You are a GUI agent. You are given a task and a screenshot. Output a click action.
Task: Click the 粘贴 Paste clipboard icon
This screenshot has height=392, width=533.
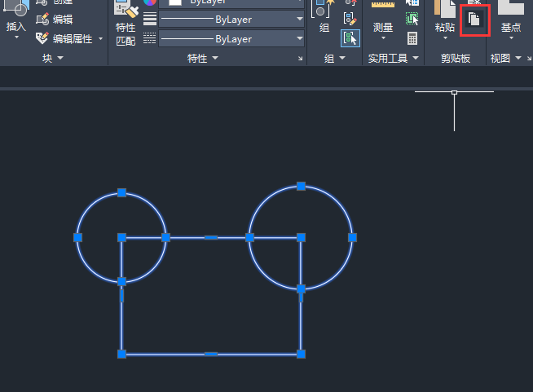[445, 8]
